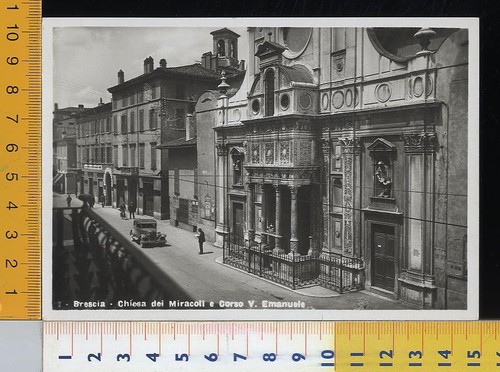500x372 pixels.
Task: Click the blue number 2 on the horizontal ruler
Action: [x=94, y=357]
